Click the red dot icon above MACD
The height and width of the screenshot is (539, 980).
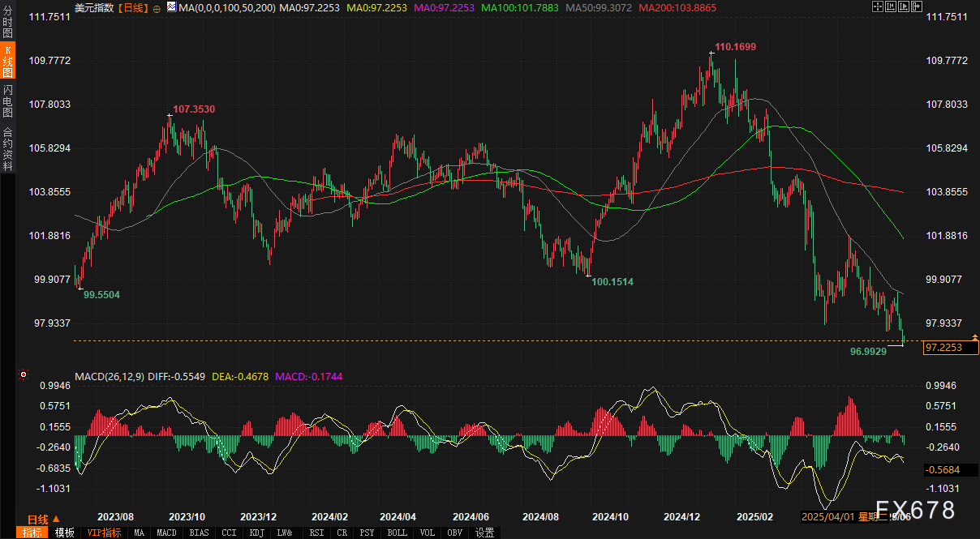[x=24, y=375]
